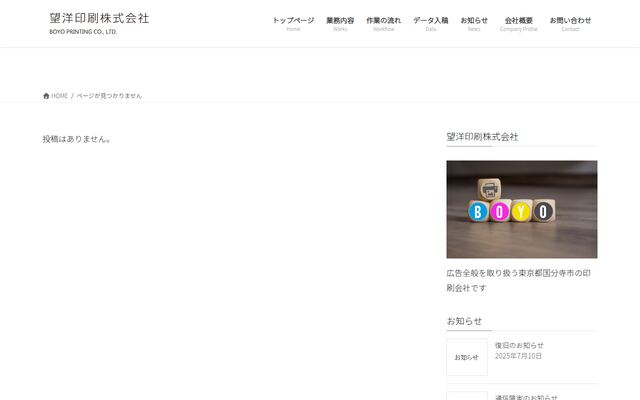Open the 復旧のお知らせ news link

(519, 345)
